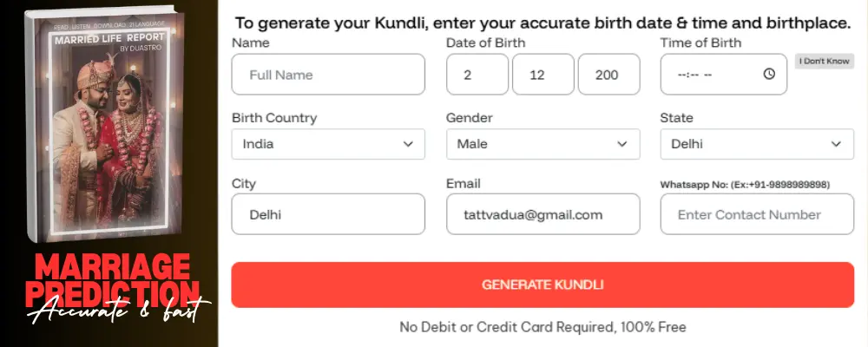This screenshot has height=347, width=868.
Task: Open the Gender dropdown
Action: point(542,144)
